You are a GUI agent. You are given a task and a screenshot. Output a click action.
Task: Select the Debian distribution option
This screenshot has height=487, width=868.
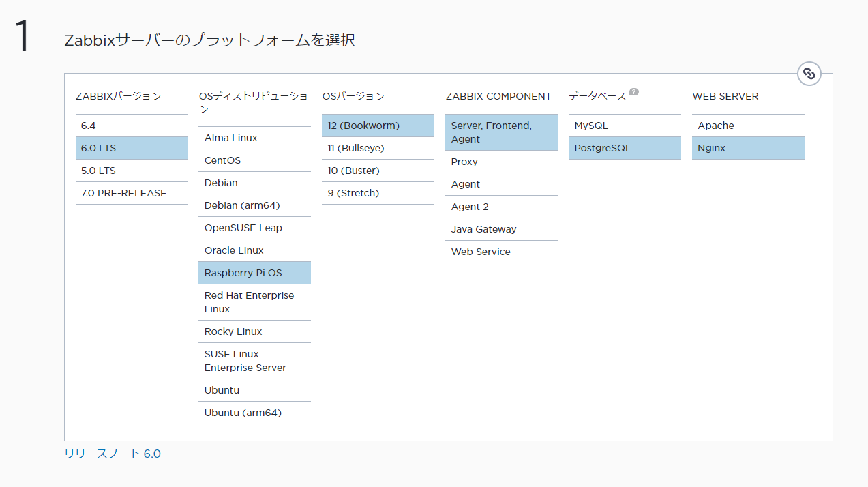pos(254,183)
